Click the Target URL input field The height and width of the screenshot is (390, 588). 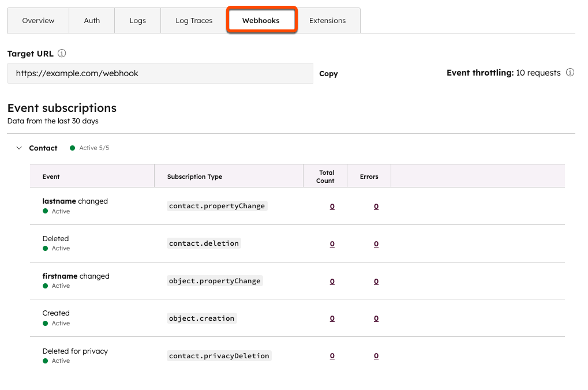(x=160, y=73)
